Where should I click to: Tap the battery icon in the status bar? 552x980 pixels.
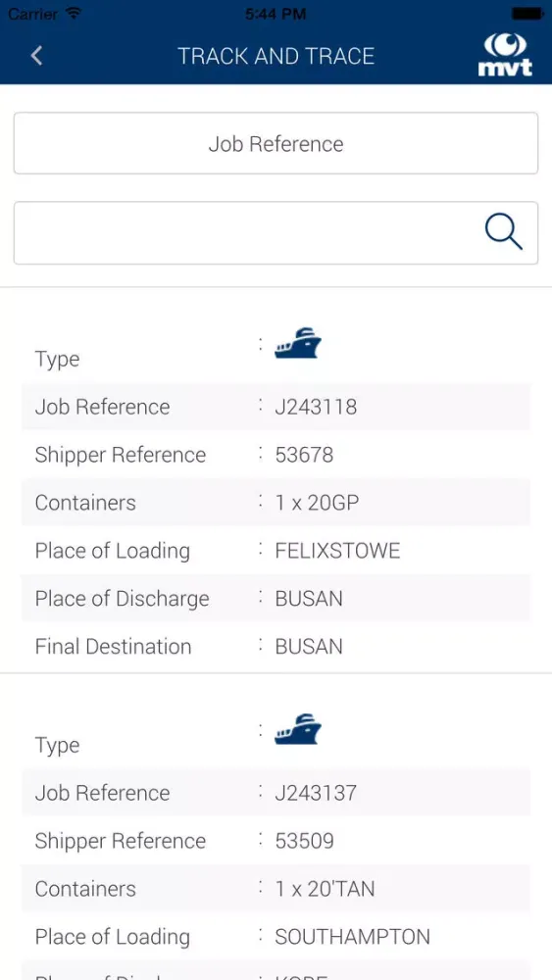527,13
